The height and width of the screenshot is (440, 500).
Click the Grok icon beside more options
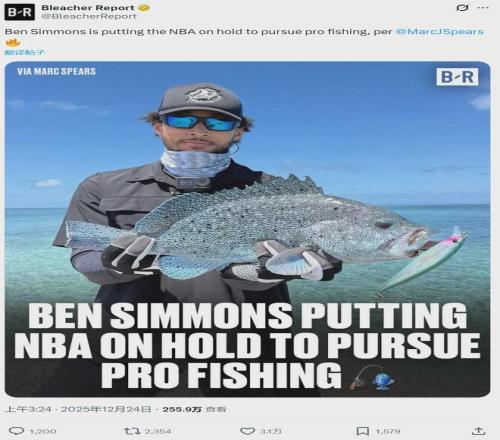462,8
